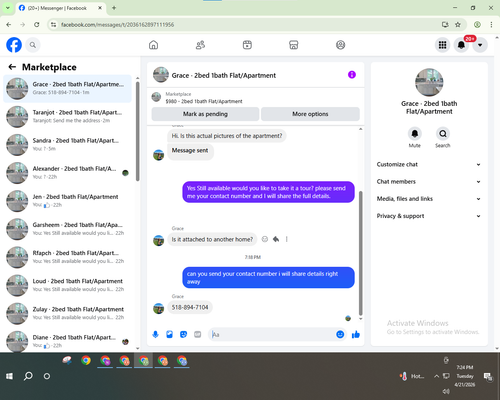This screenshot has height=400, width=500.
Task: Open the account dropdown arrow at top right
Action: [x=480, y=45]
